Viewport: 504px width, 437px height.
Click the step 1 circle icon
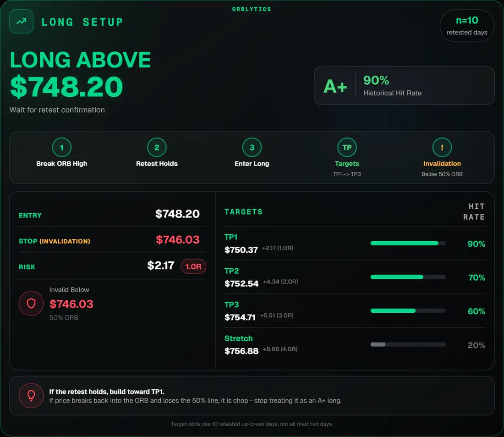(62, 147)
